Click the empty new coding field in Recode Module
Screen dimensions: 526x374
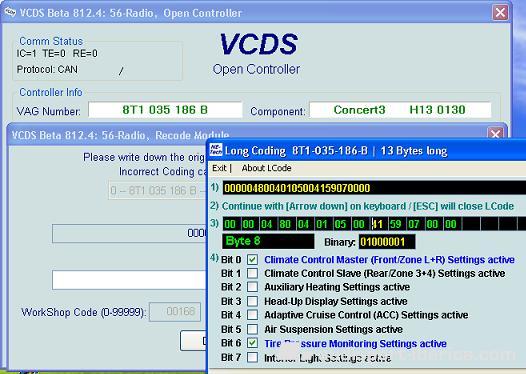click(129, 280)
